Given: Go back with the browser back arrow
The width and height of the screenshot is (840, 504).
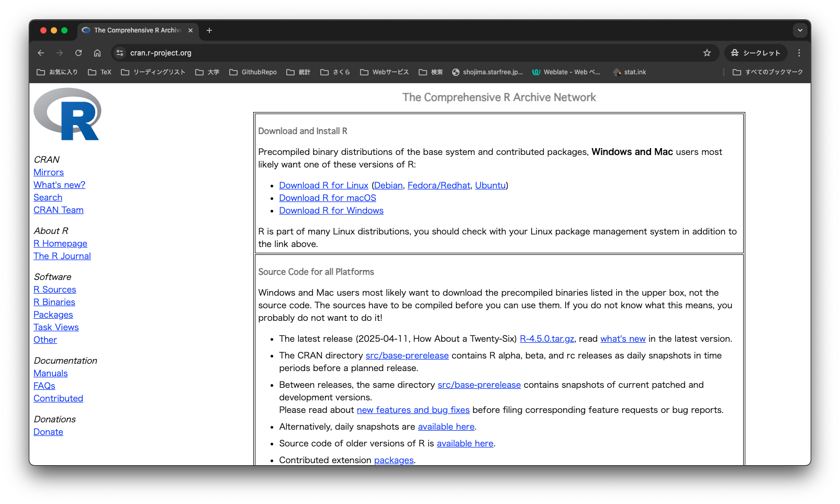Looking at the screenshot, I should point(41,53).
